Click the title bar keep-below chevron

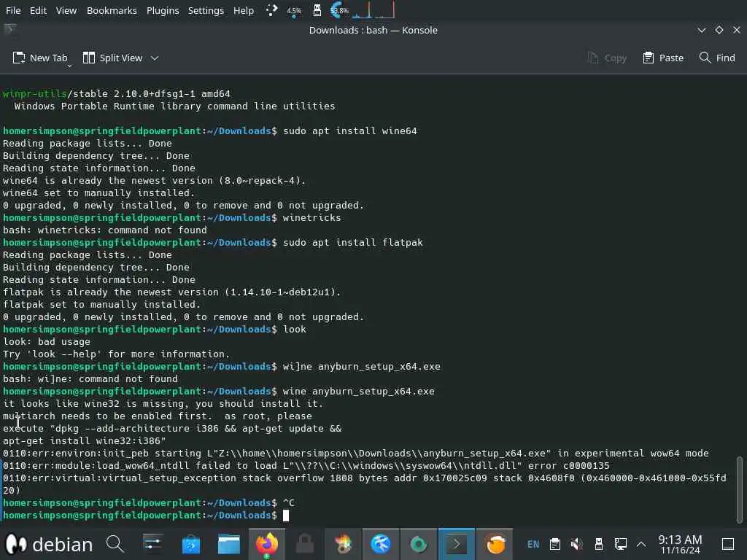tap(701, 30)
